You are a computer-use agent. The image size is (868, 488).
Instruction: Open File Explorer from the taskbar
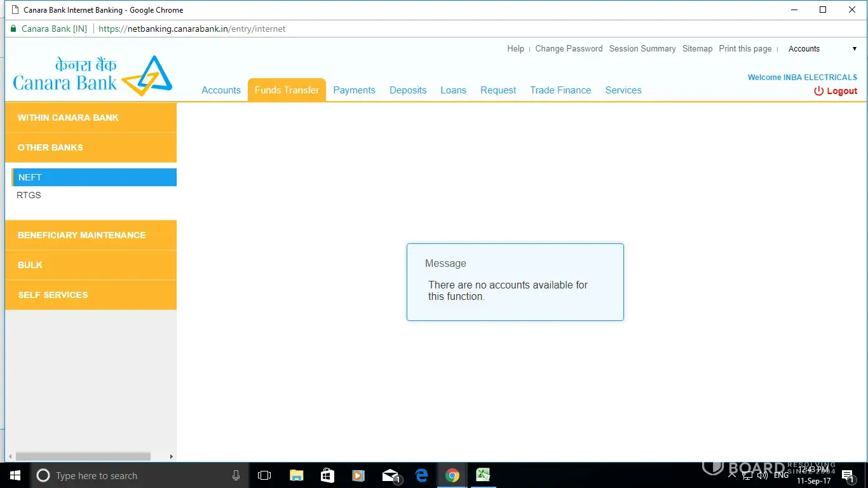click(296, 475)
